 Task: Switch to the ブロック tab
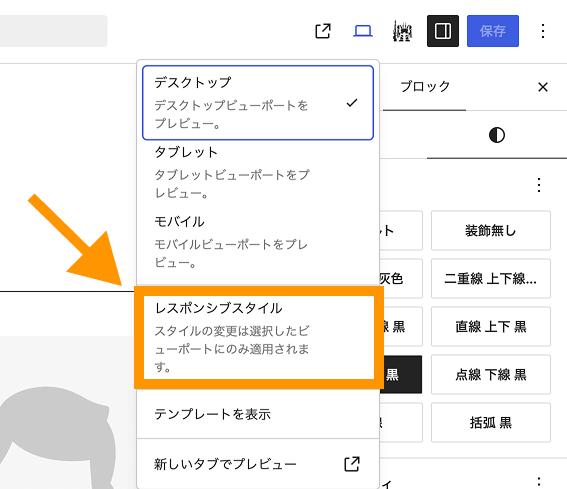coord(425,87)
